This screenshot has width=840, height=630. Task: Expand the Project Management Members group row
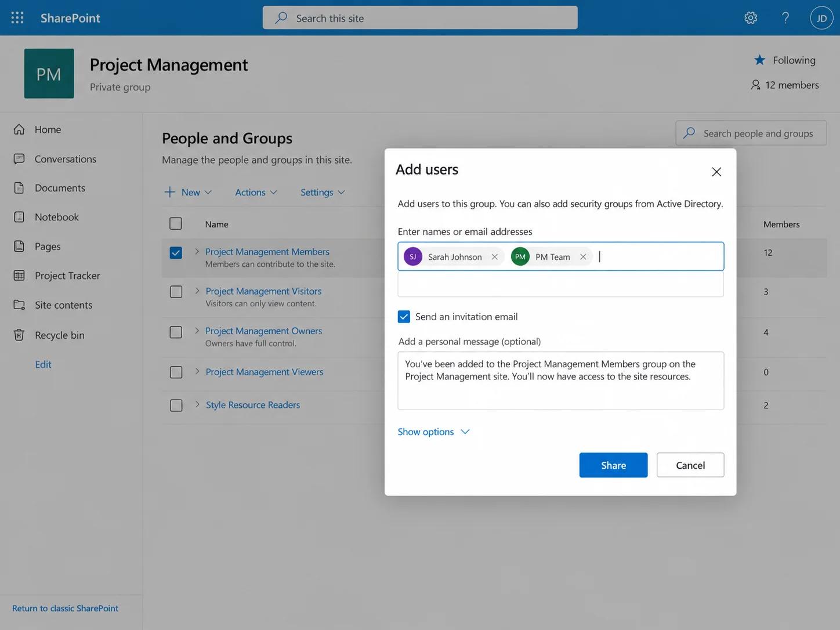pyautogui.click(x=197, y=251)
